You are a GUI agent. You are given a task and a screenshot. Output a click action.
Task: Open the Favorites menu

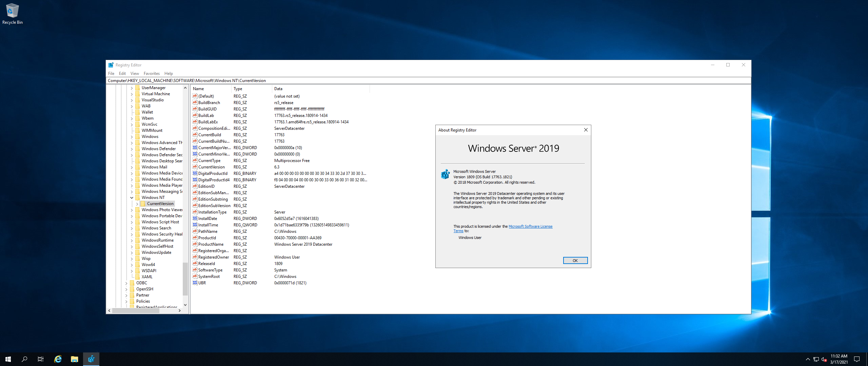click(152, 73)
